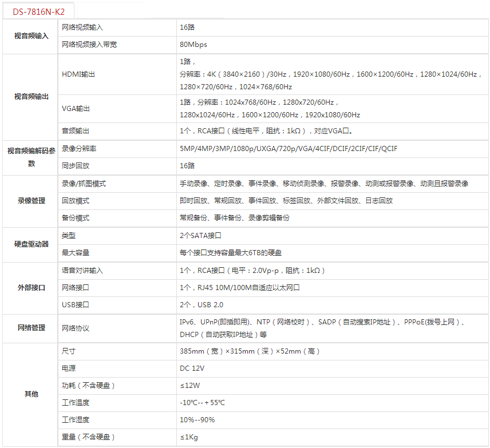Select the DS-7816N-K2 tab
Viewport: 490px width, 448px height.
pyautogui.click(x=38, y=11)
